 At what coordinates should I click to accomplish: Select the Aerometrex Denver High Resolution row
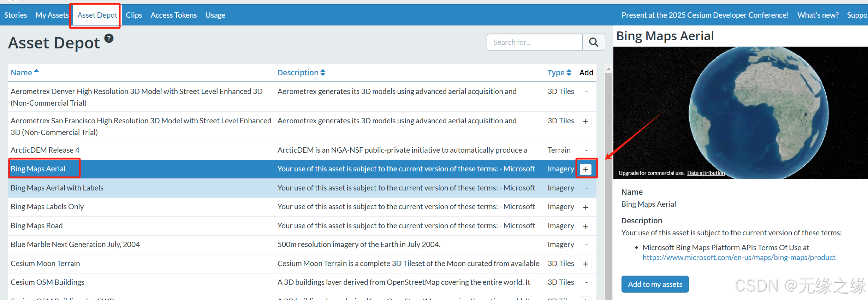pyautogui.click(x=302, y=97)
